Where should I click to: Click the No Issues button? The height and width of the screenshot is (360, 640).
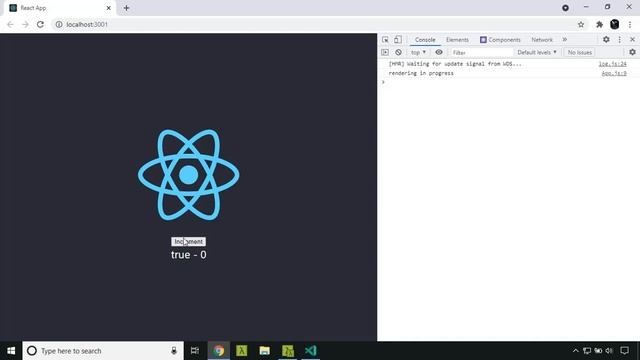(x=580, y=52)
